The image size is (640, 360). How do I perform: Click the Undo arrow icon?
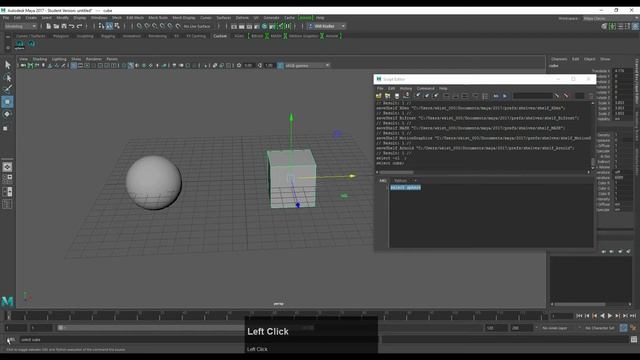coord(72,26)
